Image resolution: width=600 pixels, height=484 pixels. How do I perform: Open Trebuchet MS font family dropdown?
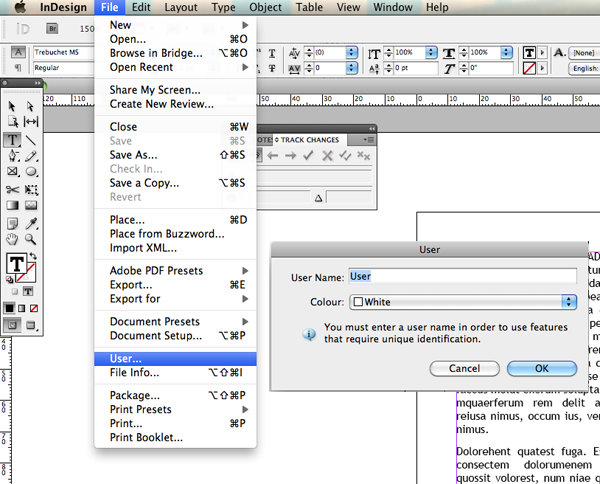(x=63, y=52)
